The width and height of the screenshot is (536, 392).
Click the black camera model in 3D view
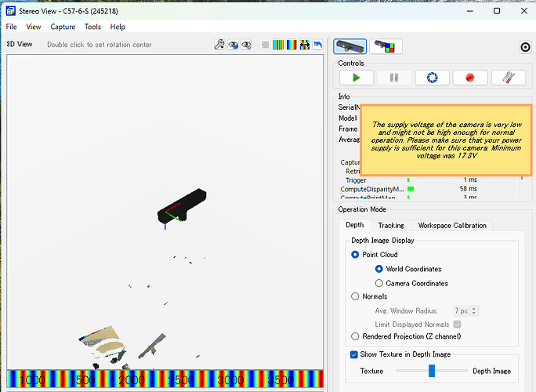(x=182, y=205)
